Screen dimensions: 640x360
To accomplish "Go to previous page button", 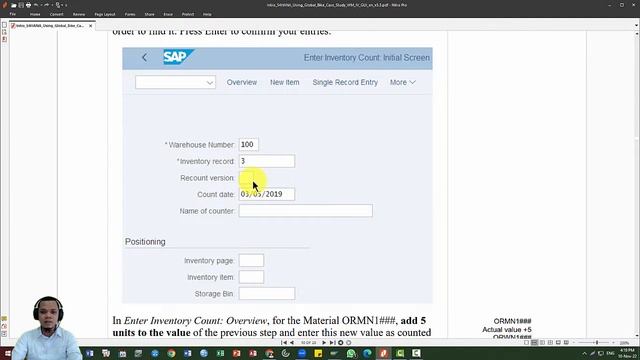I will 292,343.
